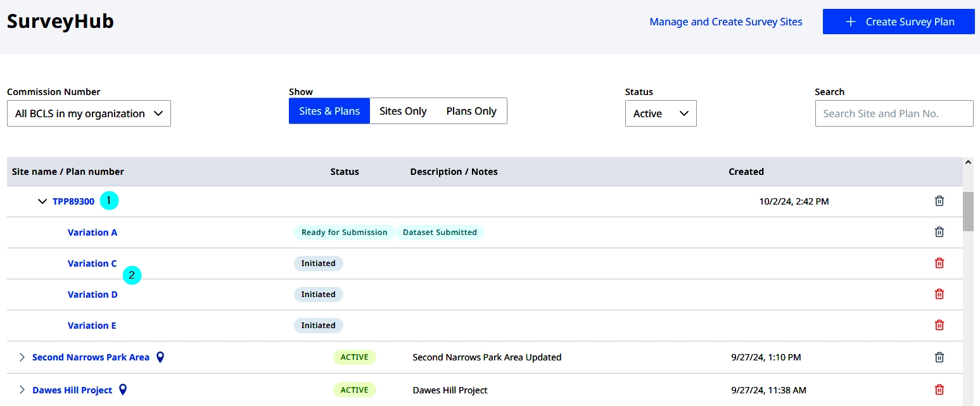Click Second Narrows Park Area Updated description

tap(487, 357)
